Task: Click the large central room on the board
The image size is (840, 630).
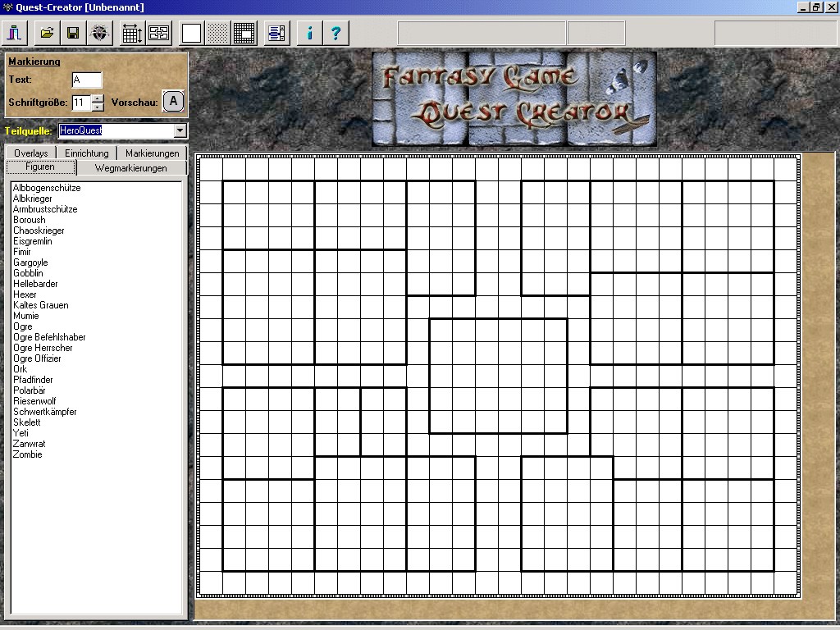Action: [x=498, y=376]
